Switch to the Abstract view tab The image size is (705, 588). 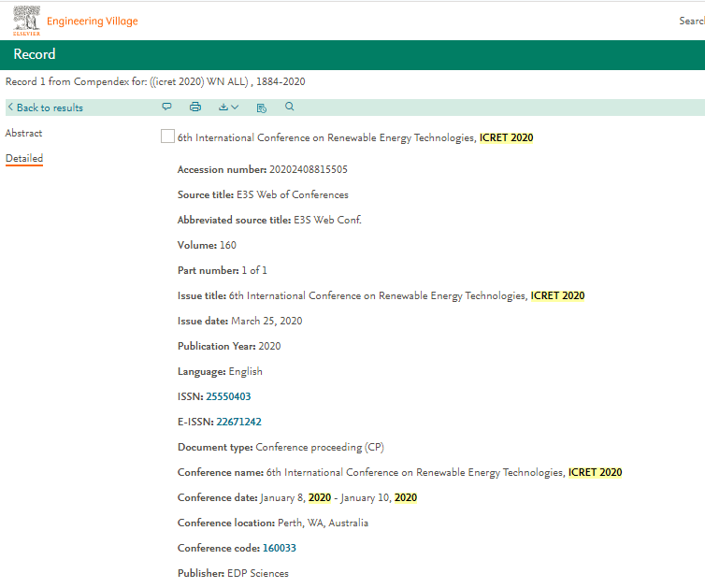[x=23, y=133]
